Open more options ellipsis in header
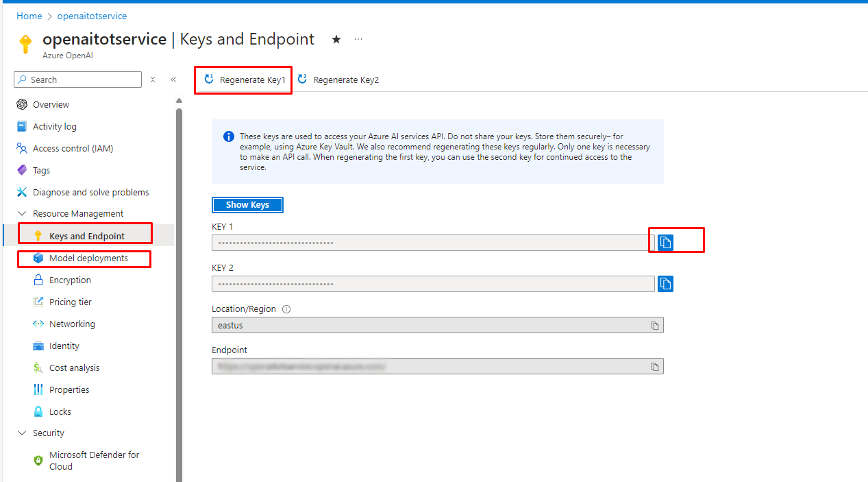This screenshot has width=868, height=482. [358, 39]
